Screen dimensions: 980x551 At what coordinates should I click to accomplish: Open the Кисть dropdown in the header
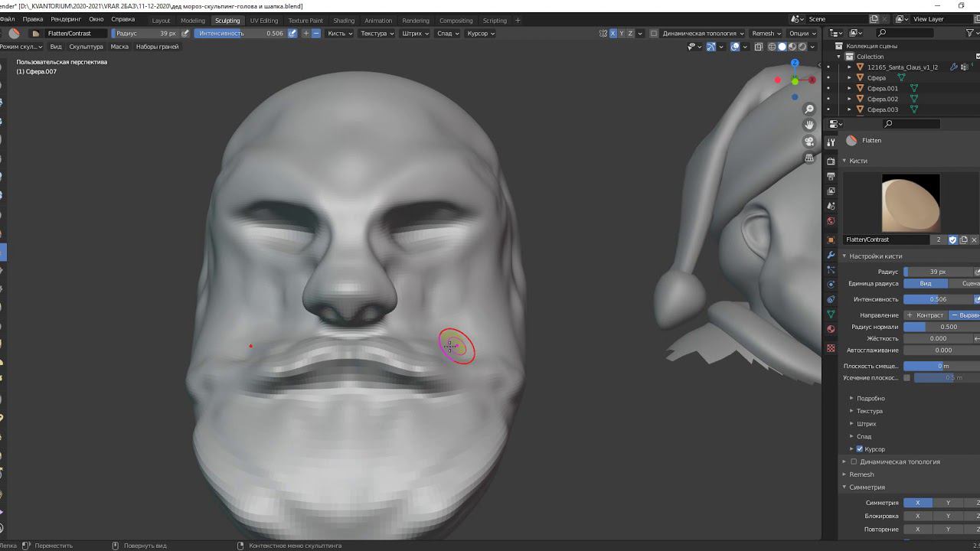(340, 34)
